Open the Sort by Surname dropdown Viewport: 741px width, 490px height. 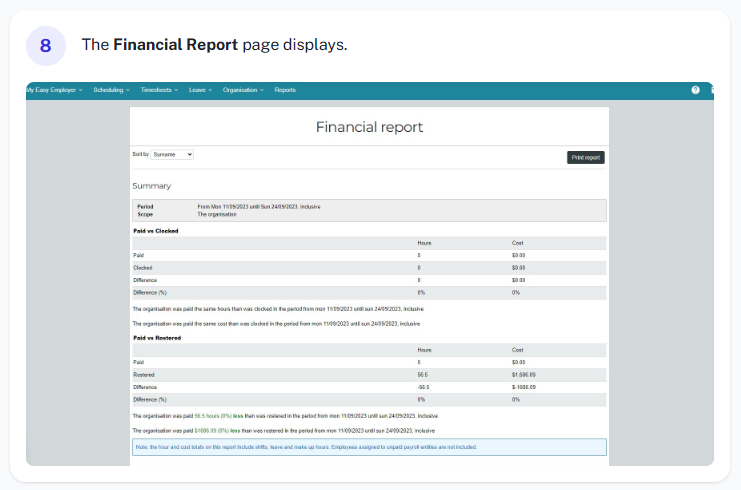pyautogui.click(x=172, y=155)
